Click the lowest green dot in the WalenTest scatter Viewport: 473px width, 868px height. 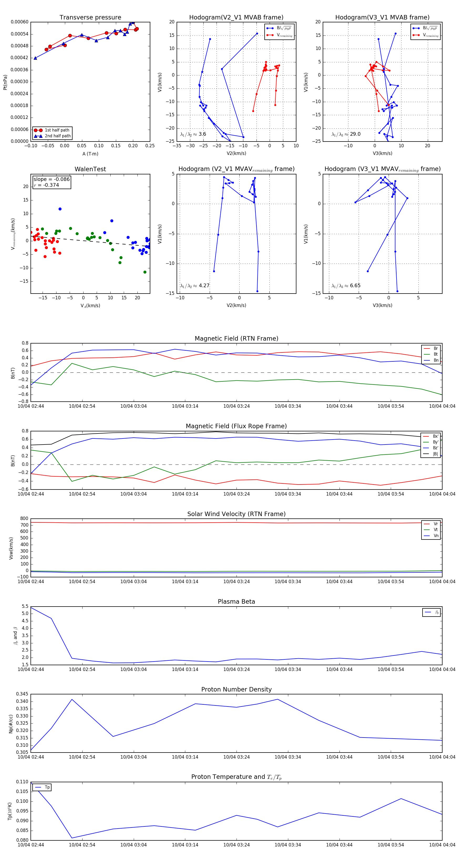[x=145, y=272]
